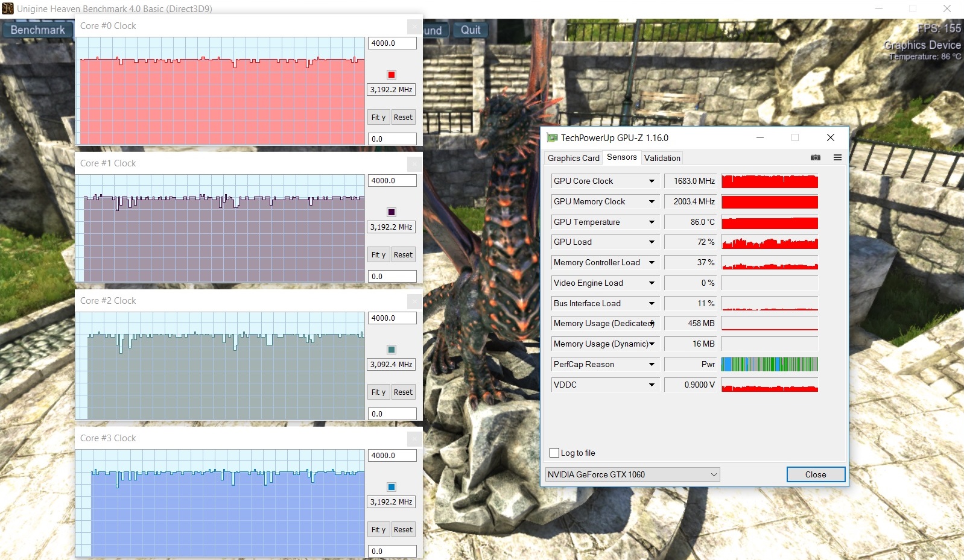The height and width of the screenshot is (560, 964).
Task: Click the Quit button in Heaven
Action: tap(471, 30)
